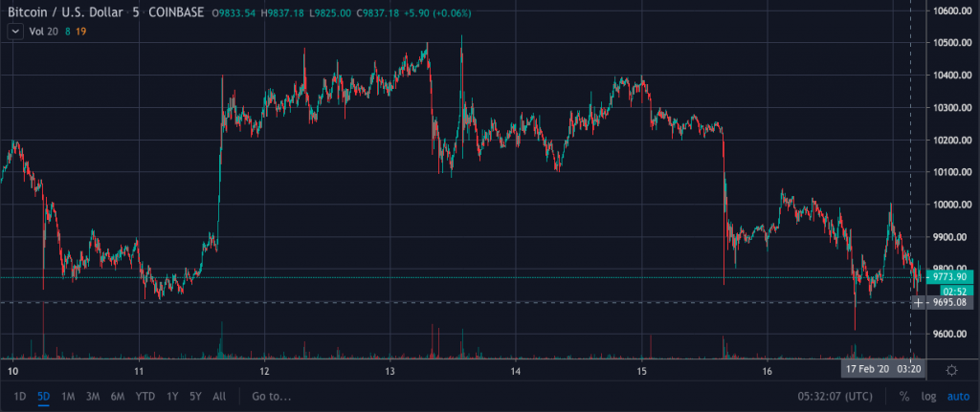Collapse the indicator legend chevron
Image resolution: width=980 pixels, height=412 pixels.
point(15,30)
